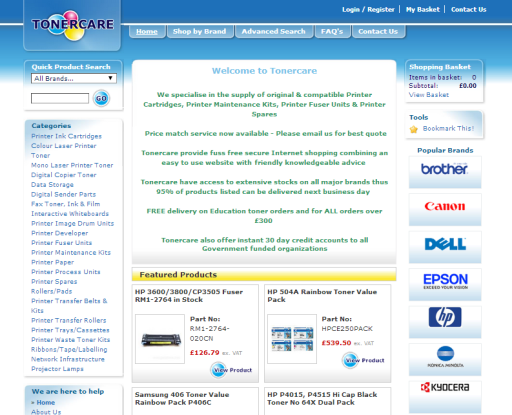
Task: Click the HP 504A toner pack thumbnail
Action: point(292,339)
